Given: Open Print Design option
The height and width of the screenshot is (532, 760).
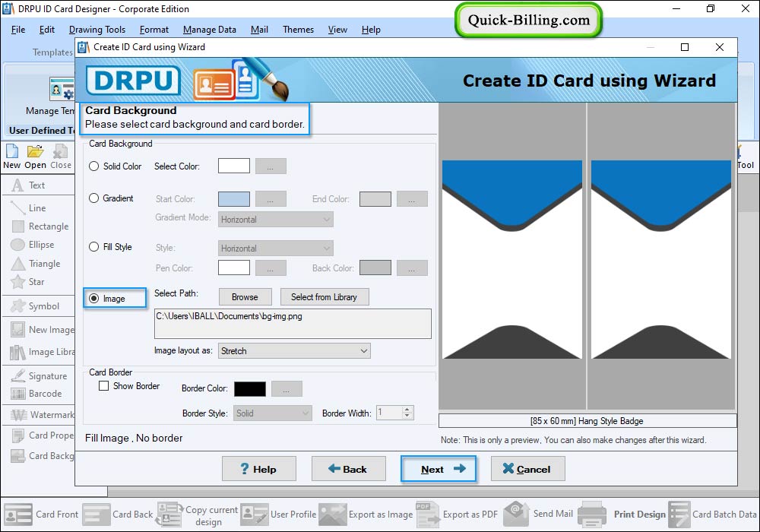Looking at the screenshot, I should click(x=622, y=514).
